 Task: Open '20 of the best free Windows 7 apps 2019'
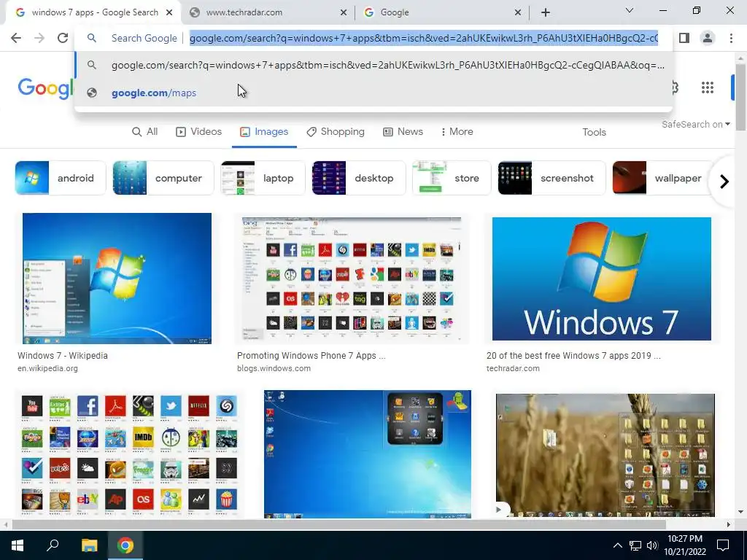click(x=573, y=356)
